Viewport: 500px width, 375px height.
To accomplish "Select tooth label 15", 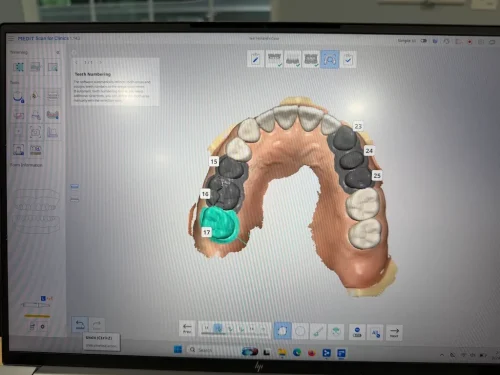I will coord(214,161).
